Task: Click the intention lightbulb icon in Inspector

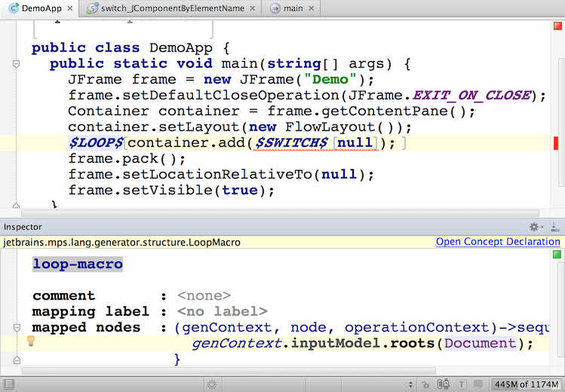Action: [31, 341]
